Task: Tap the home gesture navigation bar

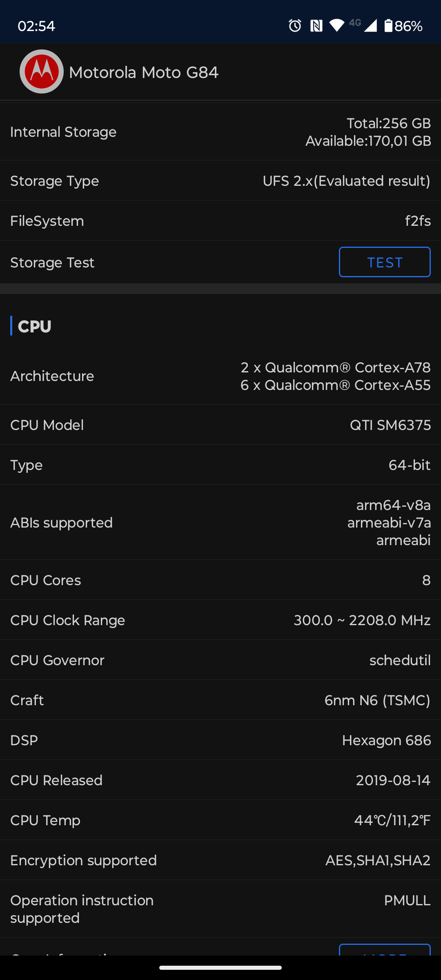Action: pos(220,967)
